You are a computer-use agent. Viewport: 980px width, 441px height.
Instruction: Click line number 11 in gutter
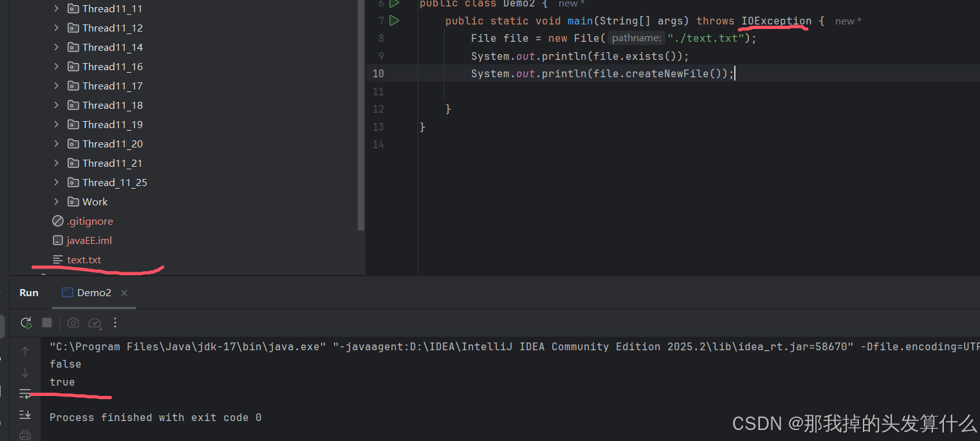click(378, 92)
